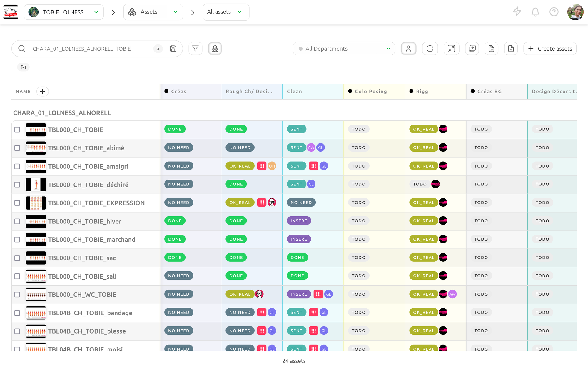Show additional information icon
The width and height of the screenshot is (588, 368).
(430, 49)
